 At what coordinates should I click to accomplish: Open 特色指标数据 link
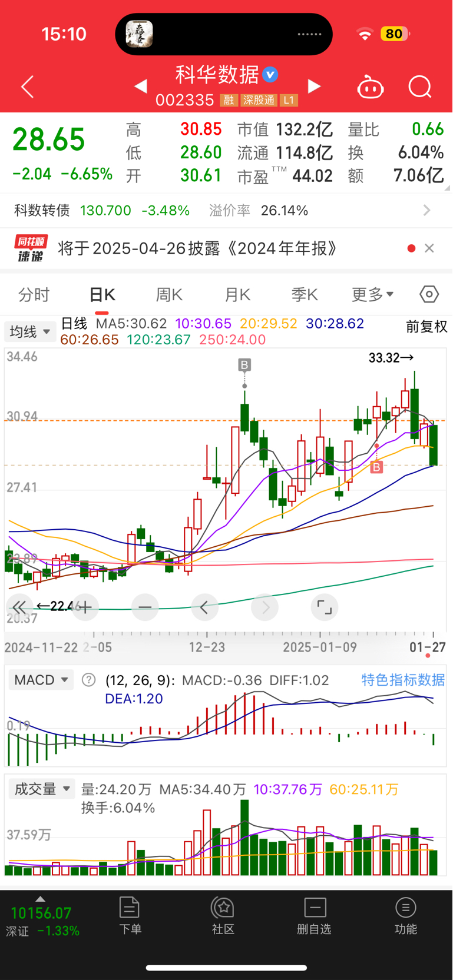click(403, 680)
